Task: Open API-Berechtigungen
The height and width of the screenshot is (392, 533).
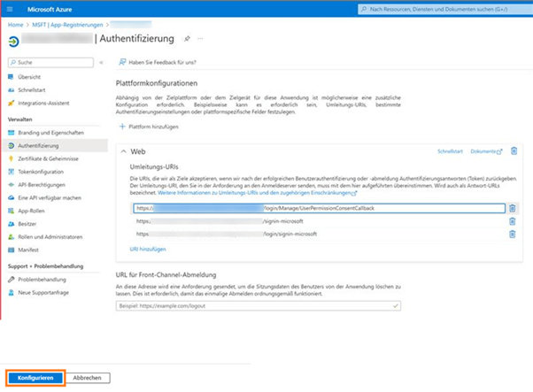Action: point(42,185)
